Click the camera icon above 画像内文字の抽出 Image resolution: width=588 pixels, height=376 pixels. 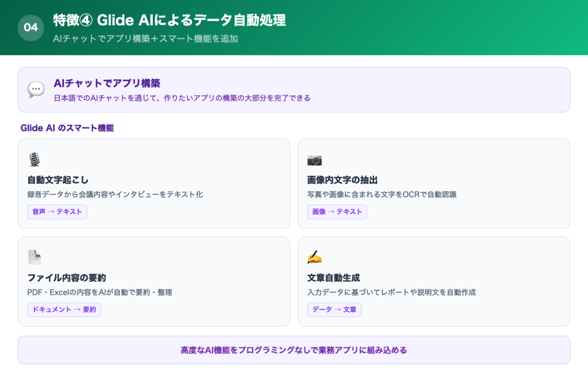(x=314, y=160)
